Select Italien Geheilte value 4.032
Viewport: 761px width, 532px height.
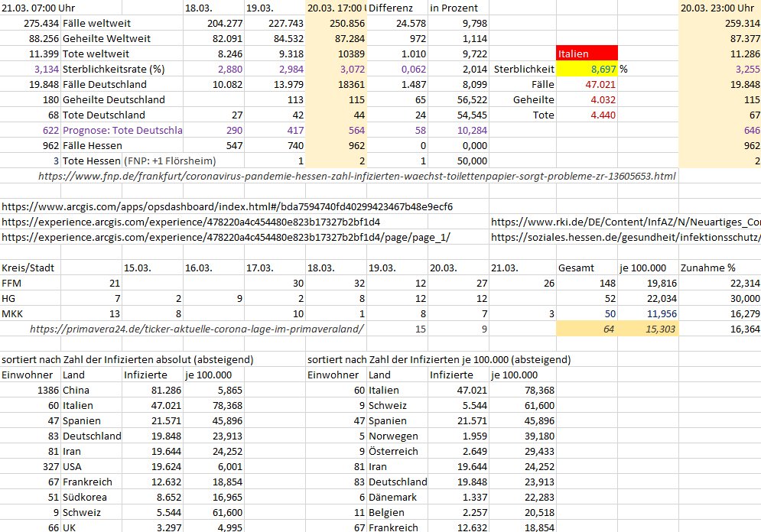pos(587,99)
